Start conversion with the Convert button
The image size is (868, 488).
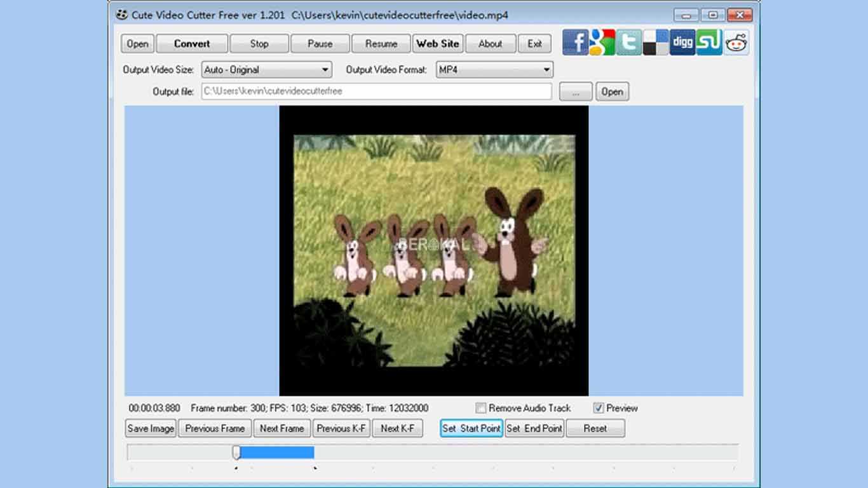(x=192, y=44)
